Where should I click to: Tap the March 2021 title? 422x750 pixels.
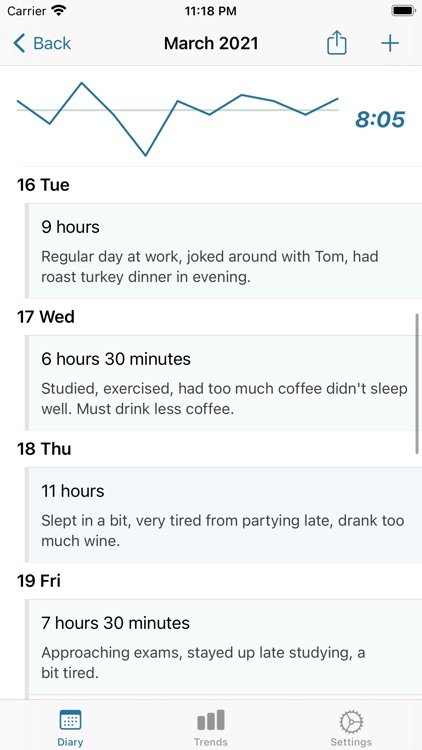coord(211,44)
